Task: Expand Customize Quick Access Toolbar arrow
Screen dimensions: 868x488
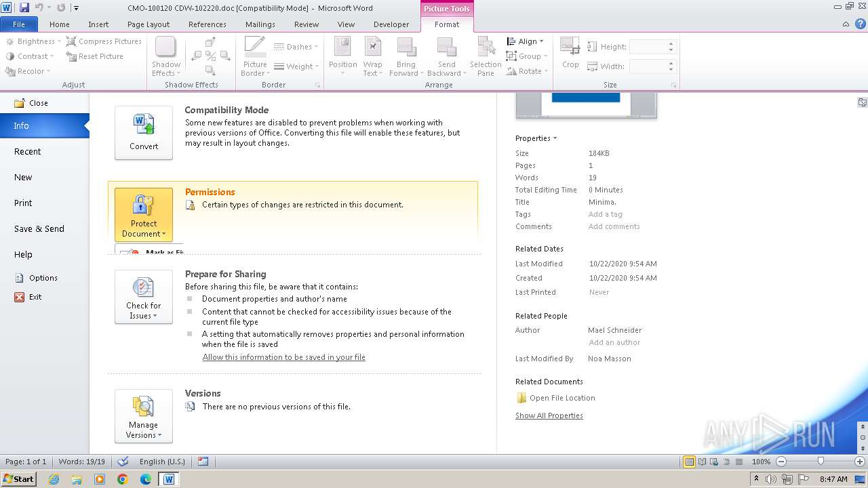Action: coord(76,8)
